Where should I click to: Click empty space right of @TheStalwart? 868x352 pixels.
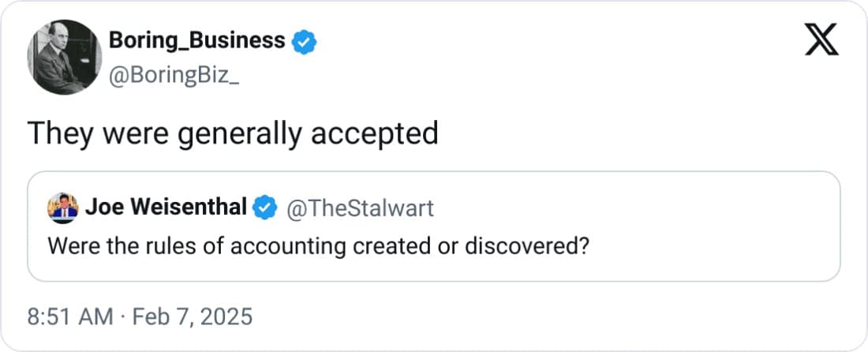coord(631,208)
